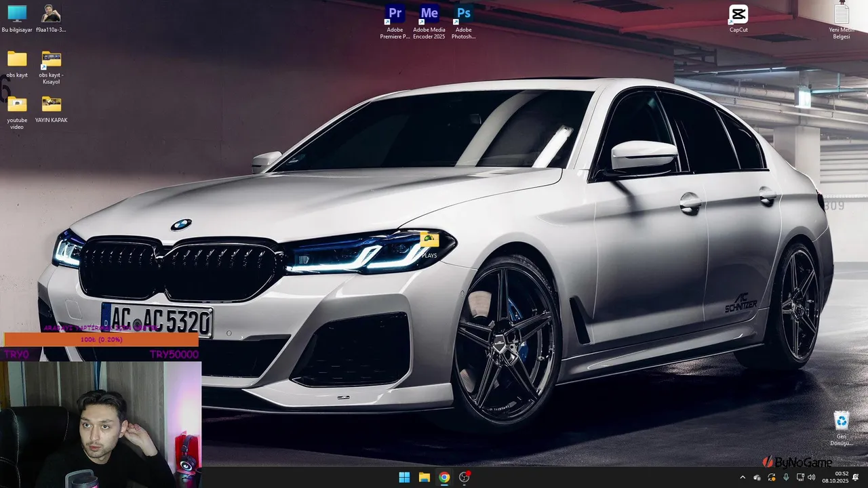Screen dimensions: 868x488
Task: Click the webcam overlay feed
Action: click(x=100, y=424)
